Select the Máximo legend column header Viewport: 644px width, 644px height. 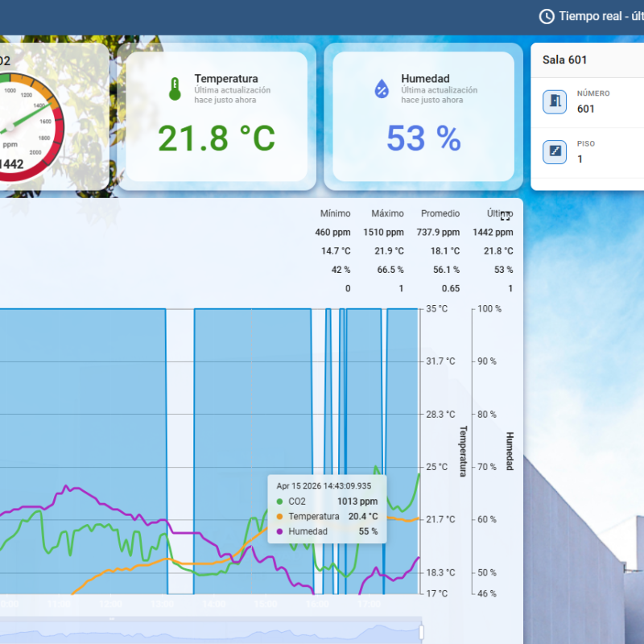click(x=387, y=213)
